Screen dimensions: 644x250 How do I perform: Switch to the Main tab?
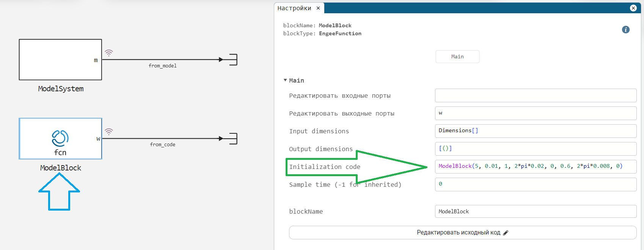point(457,56)
